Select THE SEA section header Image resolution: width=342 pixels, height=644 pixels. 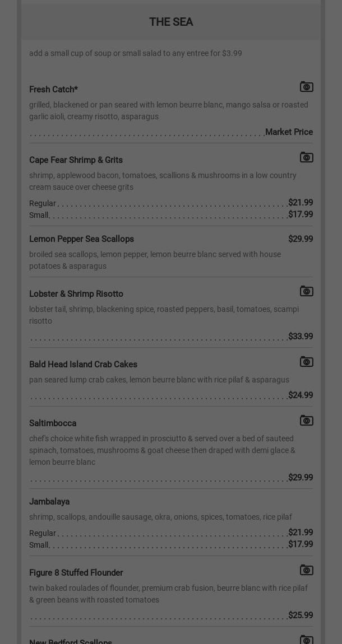click(x=171, y=22)
